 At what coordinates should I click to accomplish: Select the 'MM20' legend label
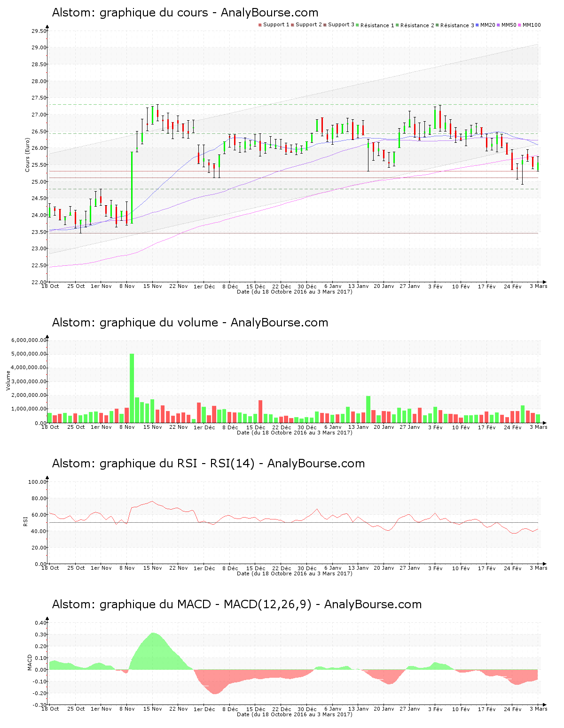[488, 25]
